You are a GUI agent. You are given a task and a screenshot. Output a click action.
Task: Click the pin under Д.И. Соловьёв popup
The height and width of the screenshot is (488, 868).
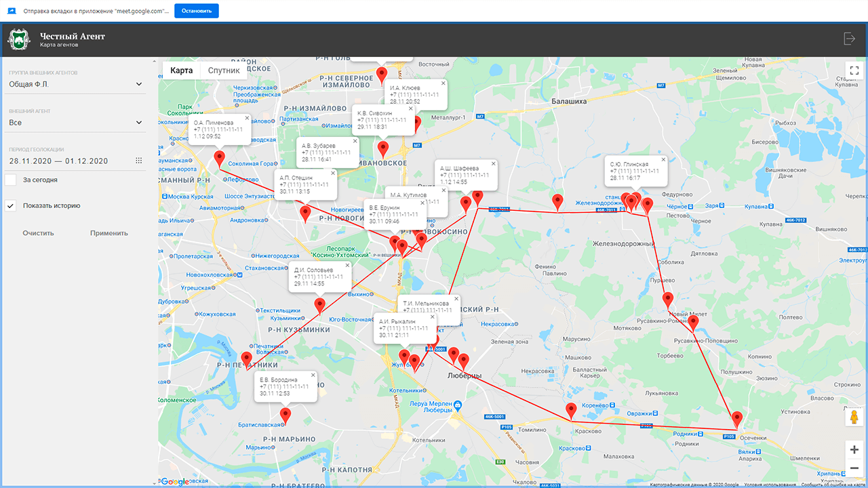tap(319, 306)
